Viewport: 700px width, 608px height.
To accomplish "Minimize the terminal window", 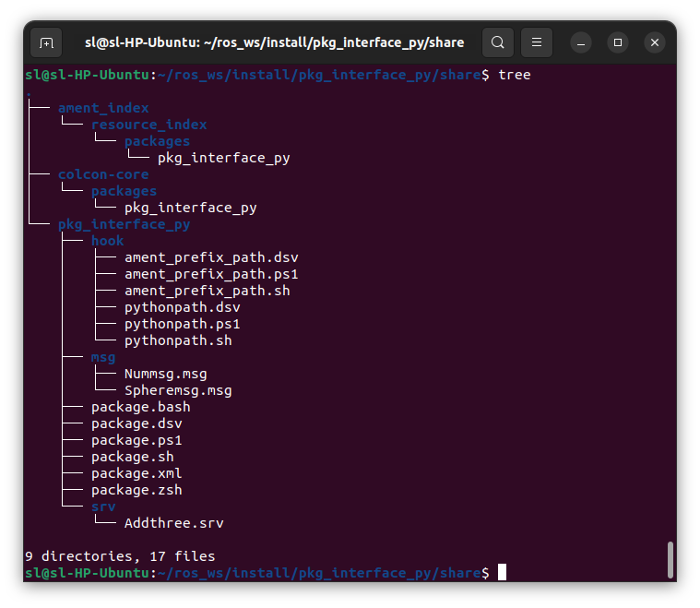I will point(581,42).
